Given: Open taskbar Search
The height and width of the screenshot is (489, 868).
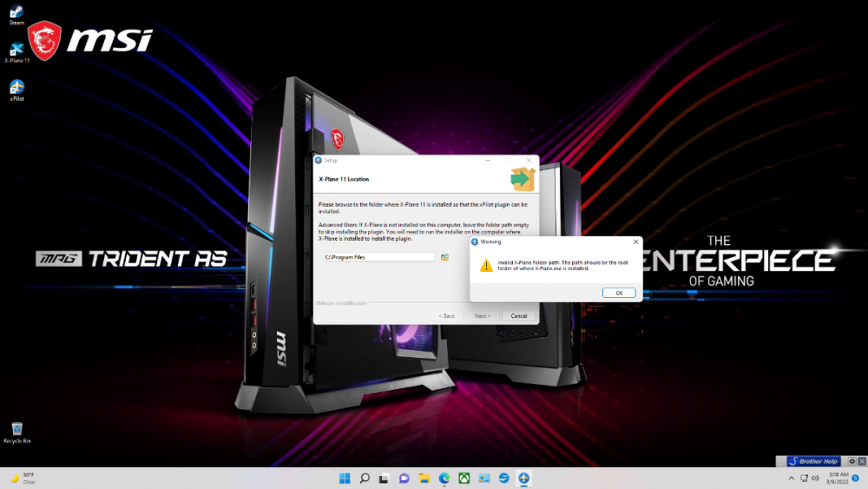Looking at the screenshot, I should [365, 479].
